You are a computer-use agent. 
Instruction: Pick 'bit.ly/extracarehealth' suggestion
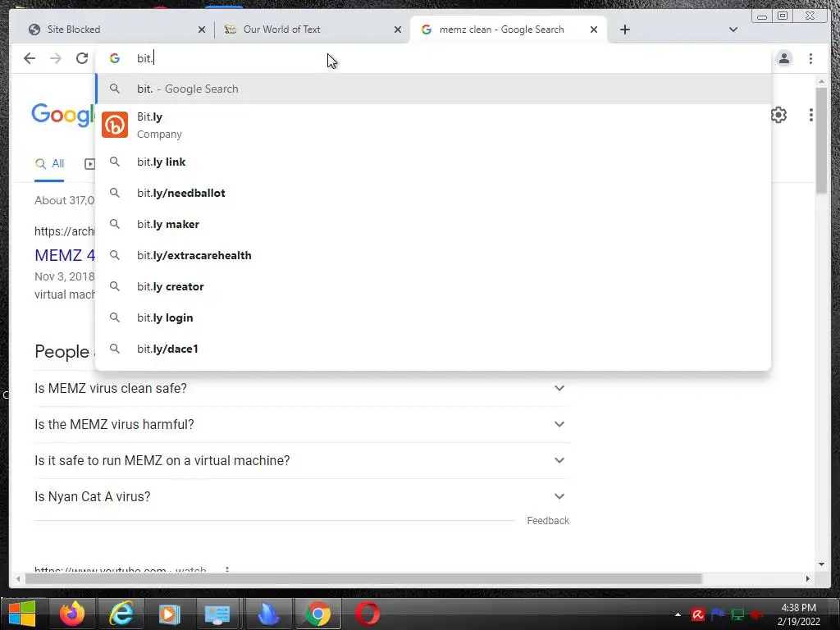click(x=433, y=255)
